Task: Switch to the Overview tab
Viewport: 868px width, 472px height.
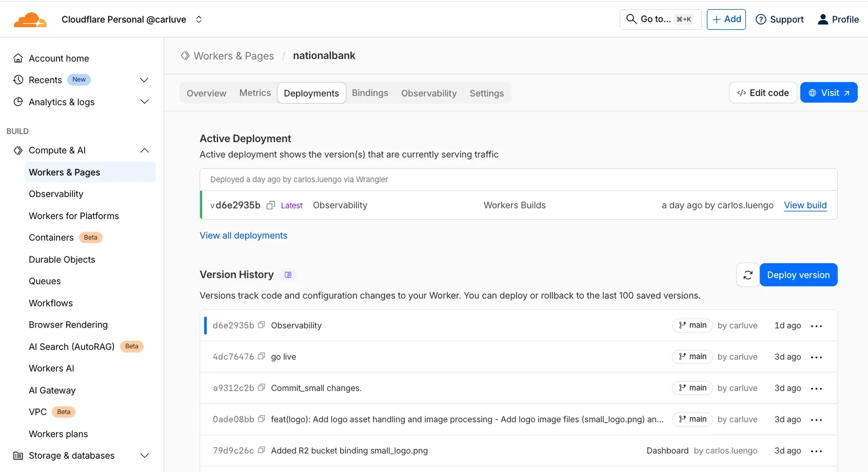Action: [x=207, y=93]
